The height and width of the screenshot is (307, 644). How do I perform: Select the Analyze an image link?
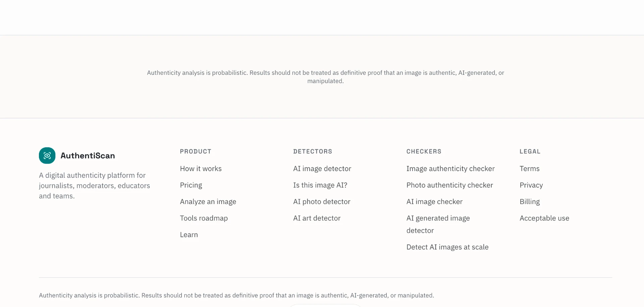point(208,202)
